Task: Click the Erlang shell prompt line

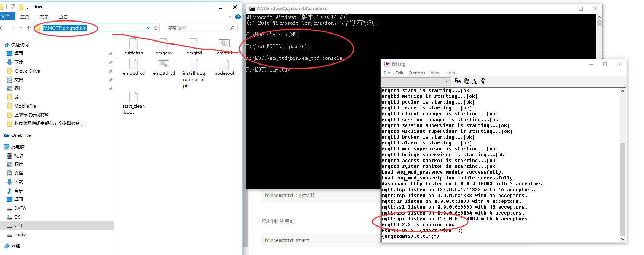Action: pos(411,236)
